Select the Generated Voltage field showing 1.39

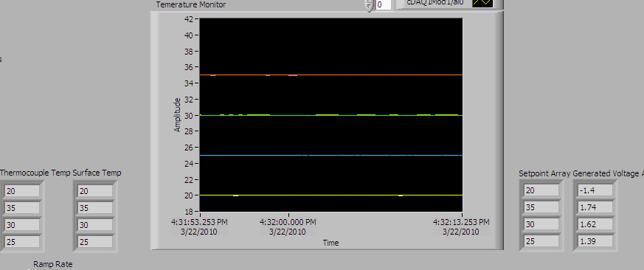(595, 240)
